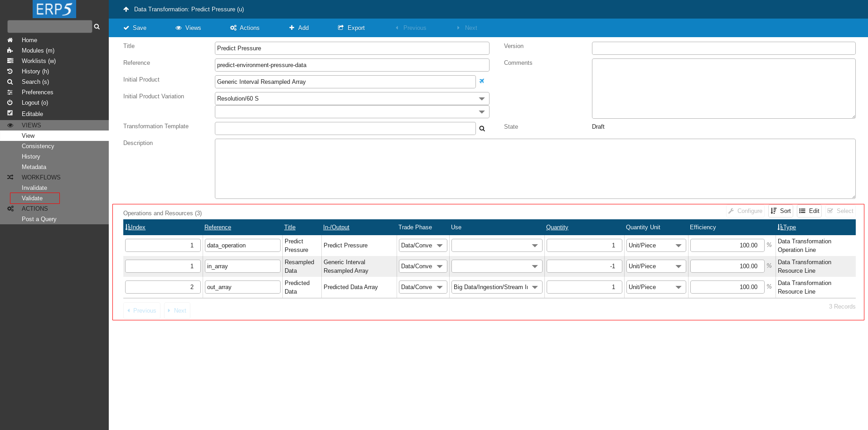Click Add in the toolbar
The height and width of the screenshot is (430, 868).
[299, 28]
